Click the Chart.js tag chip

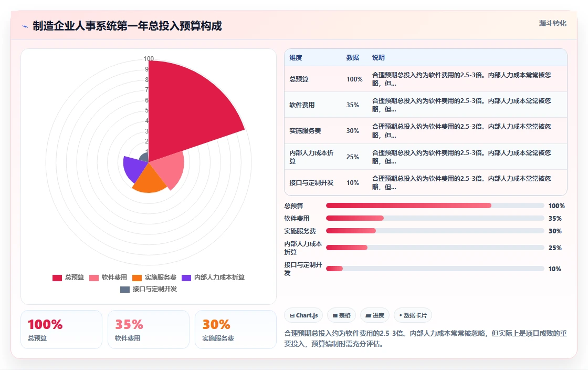[303, 315]
